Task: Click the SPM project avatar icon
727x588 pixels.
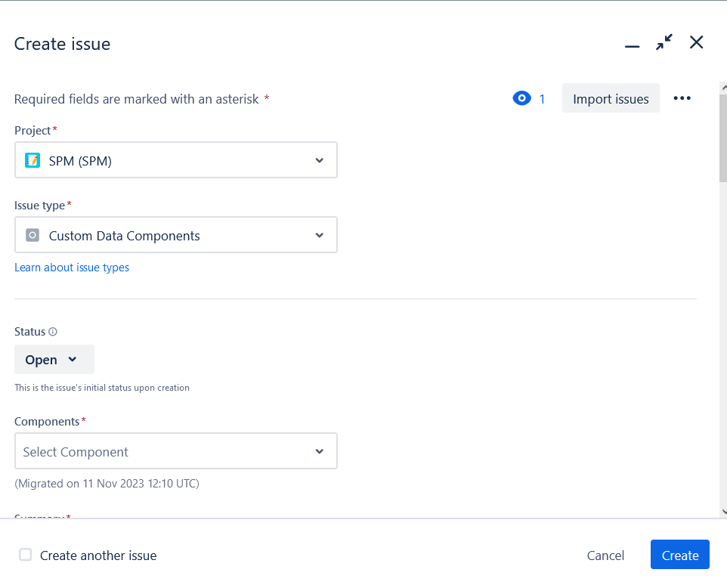Action: tap(32, 160)
